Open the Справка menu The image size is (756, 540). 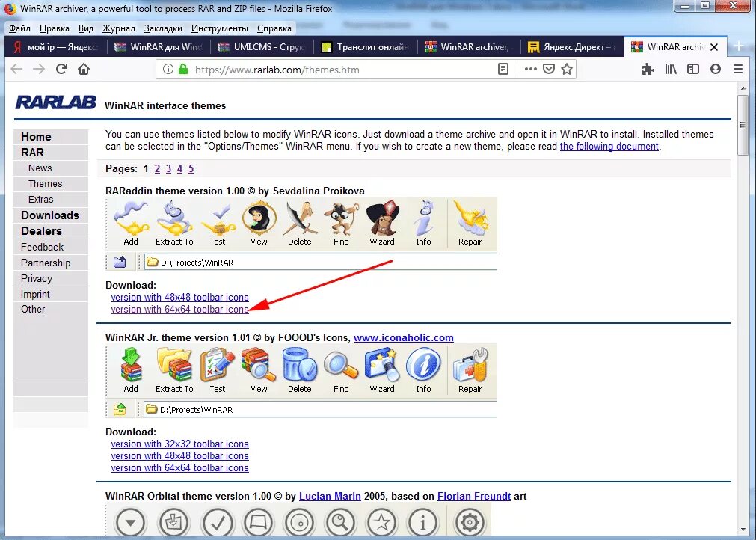point(274,28)
